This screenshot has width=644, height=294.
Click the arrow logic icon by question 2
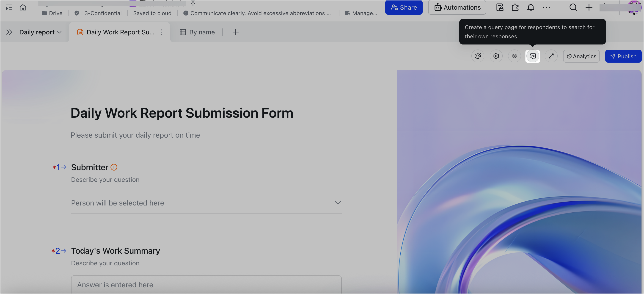[x=64, y=251]
